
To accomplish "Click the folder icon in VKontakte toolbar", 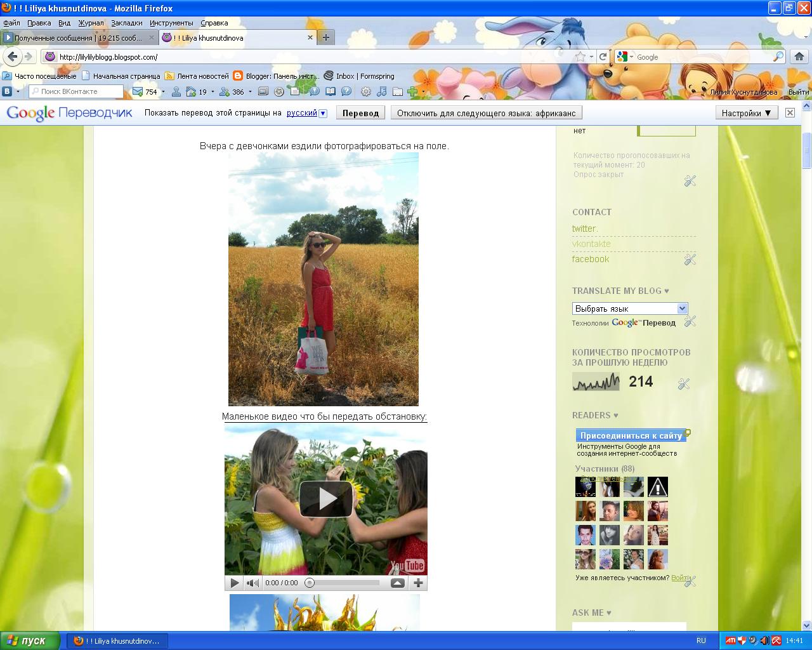I will point(398,91).
